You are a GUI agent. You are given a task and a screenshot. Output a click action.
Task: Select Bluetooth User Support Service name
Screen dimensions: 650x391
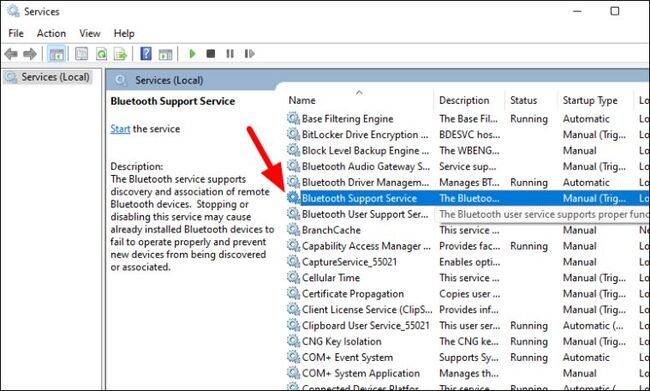click(x=365, y=214)
